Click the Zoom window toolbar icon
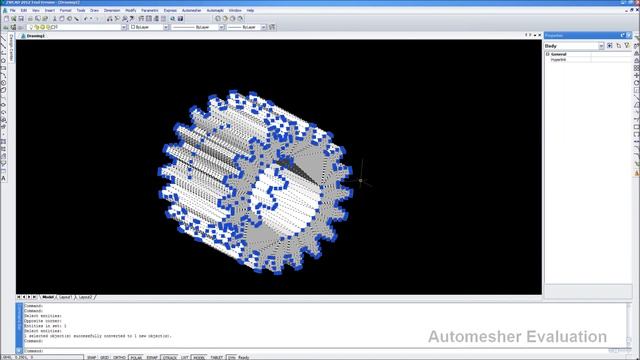This screenshot has height=360, width=640. 125,19
